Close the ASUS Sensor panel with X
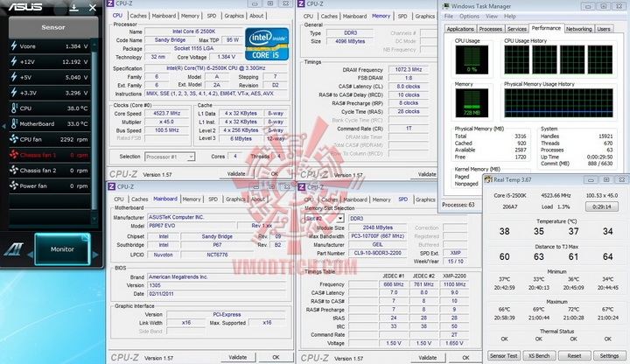The width and height of the screenshot is (630, 364). pyautogui.click(x=93, y=7)
